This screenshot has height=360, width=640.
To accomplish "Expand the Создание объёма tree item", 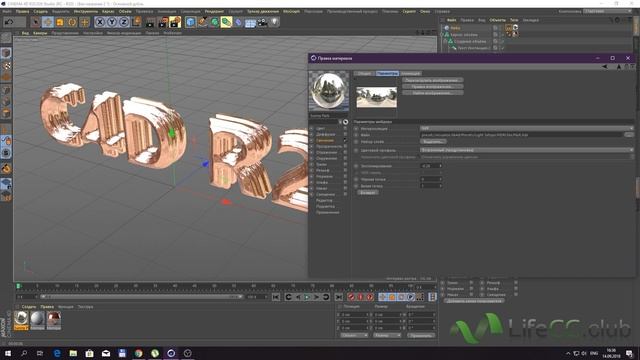I will pos(446,41).
